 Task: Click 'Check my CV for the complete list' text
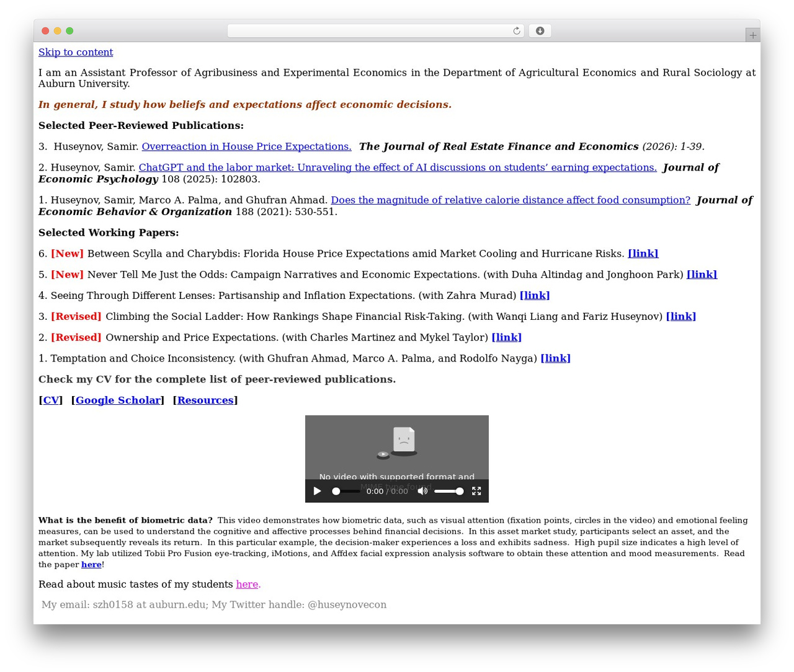217,379
